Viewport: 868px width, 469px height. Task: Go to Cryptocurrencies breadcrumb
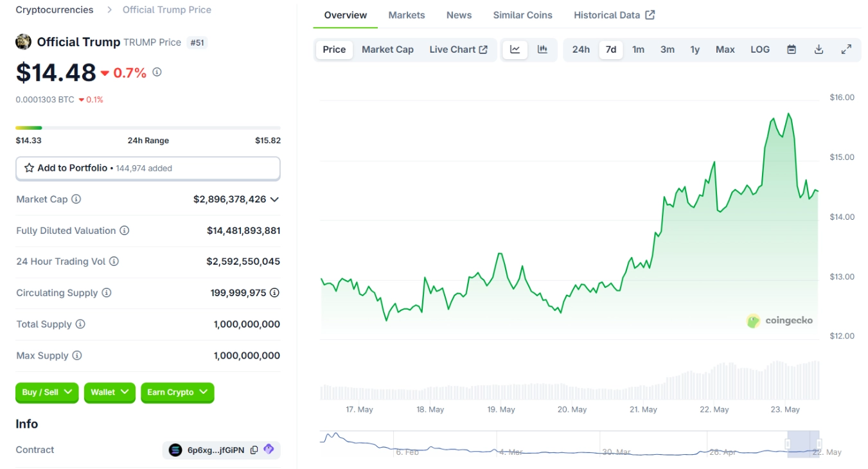(55, 10)
